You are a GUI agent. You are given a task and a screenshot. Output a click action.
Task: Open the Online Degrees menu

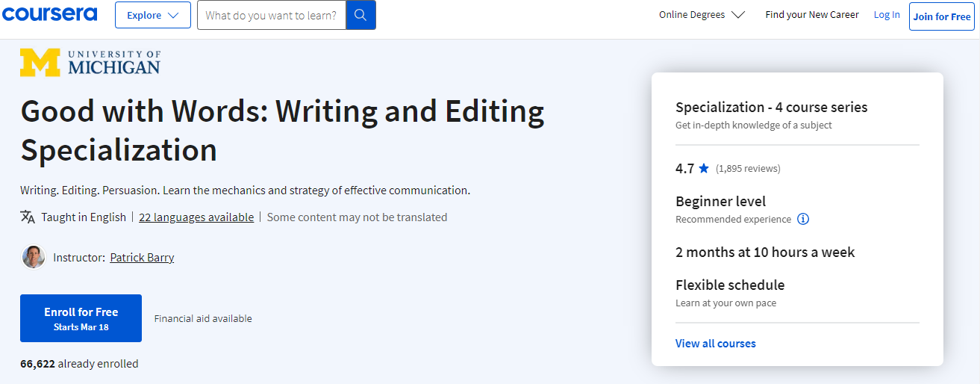click(x=702, y=15)
